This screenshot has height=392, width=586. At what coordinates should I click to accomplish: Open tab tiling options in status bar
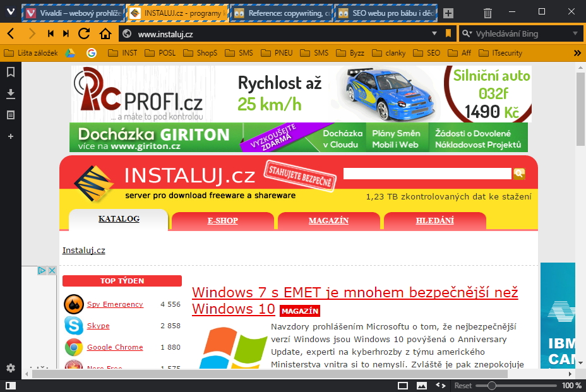coord(402,386)
